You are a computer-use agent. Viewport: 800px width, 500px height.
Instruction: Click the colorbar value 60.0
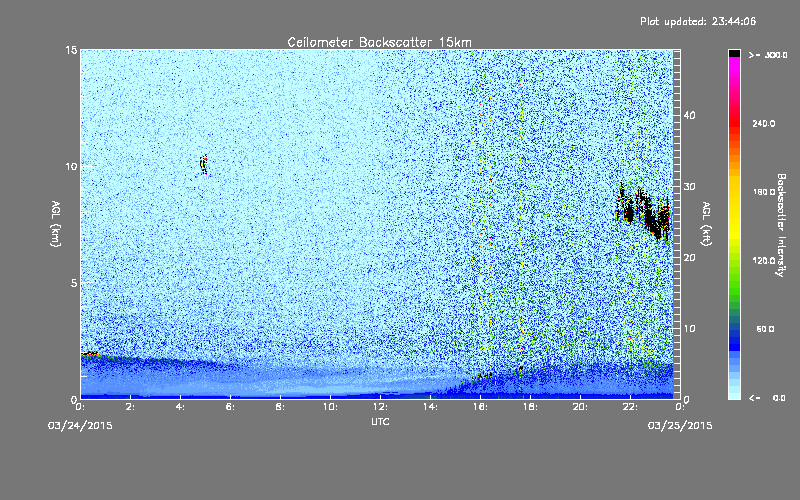pos(765,329)
